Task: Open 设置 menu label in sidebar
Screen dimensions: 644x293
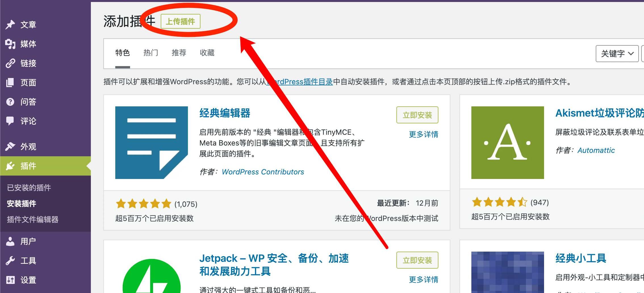Action: pos(28,280)
